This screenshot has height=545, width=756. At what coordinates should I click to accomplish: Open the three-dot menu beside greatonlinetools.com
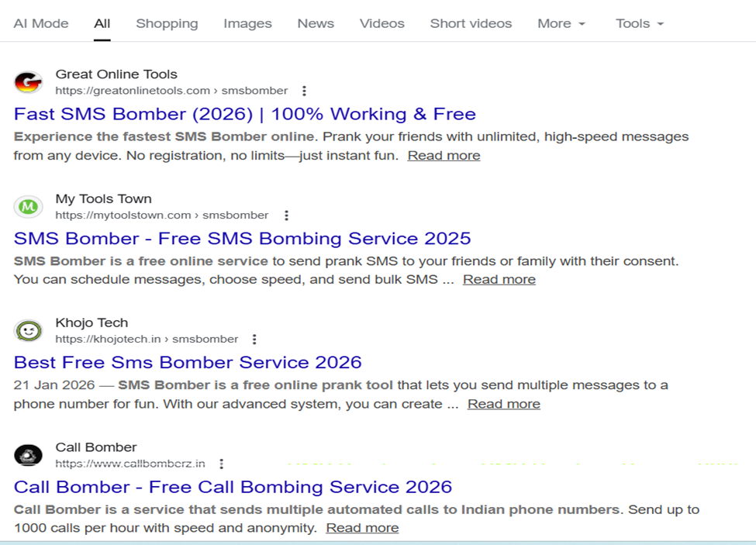tap(303, 91)
